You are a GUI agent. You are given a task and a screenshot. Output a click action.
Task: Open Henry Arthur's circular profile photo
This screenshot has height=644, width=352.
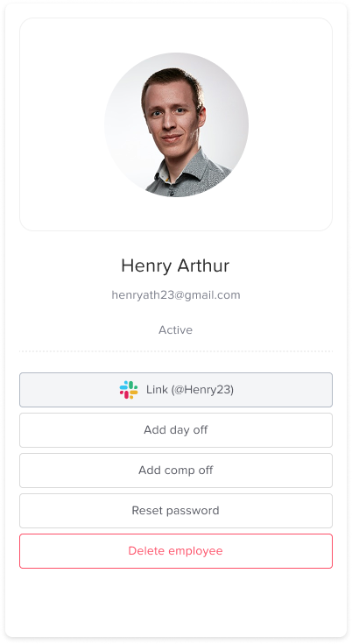(176, 124)
